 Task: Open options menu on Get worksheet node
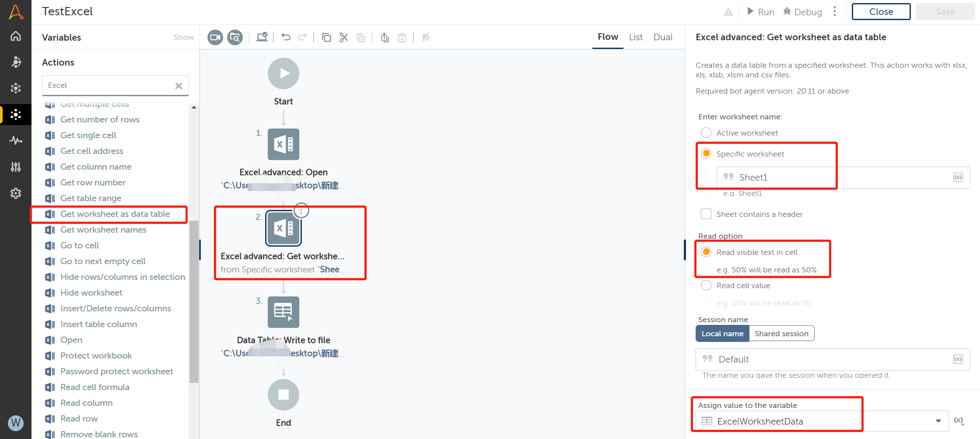301,210
